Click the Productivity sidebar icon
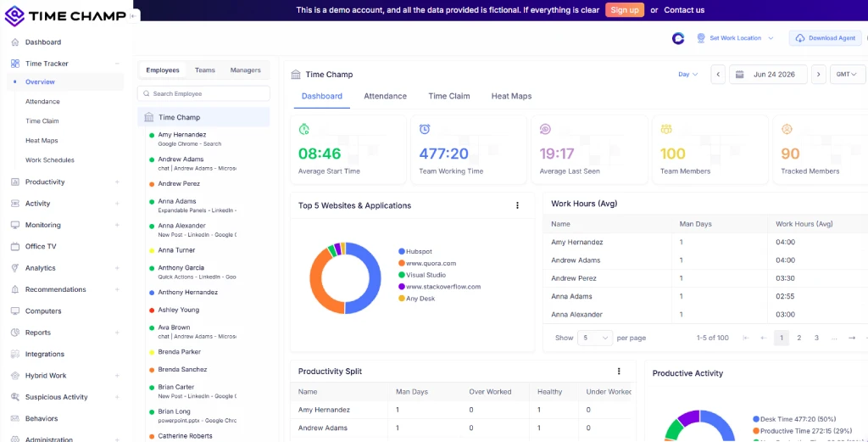The height and width of the screenshot is (442, 868). pyautogui.click(x=15, y=182)
